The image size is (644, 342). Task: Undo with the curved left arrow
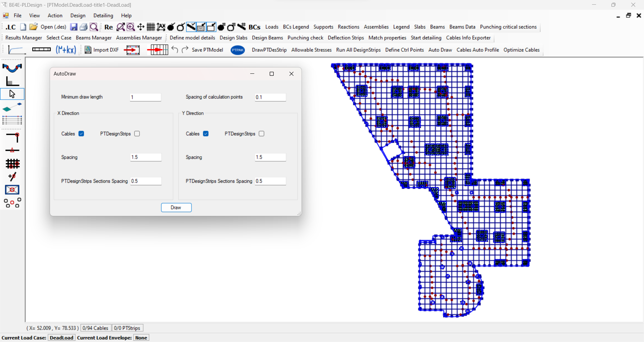click(175, 50)
